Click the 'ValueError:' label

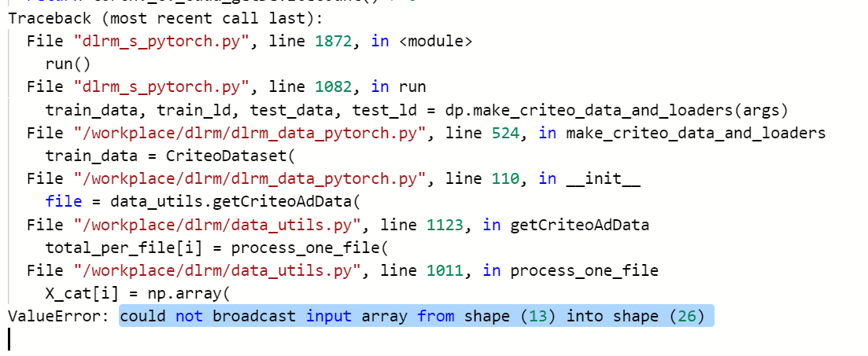pyautogui.click(x=59, y=317)
